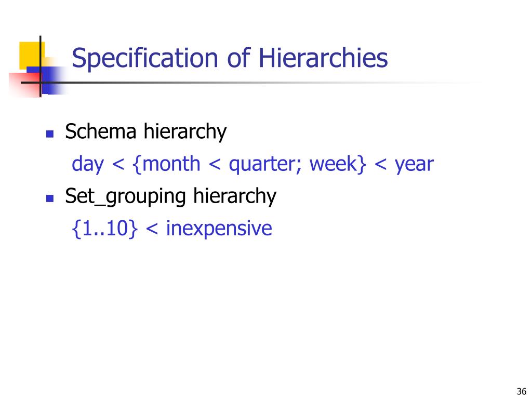The image size is (532, 399).
Task: Click the word of in the title
Action: (238, 57)
